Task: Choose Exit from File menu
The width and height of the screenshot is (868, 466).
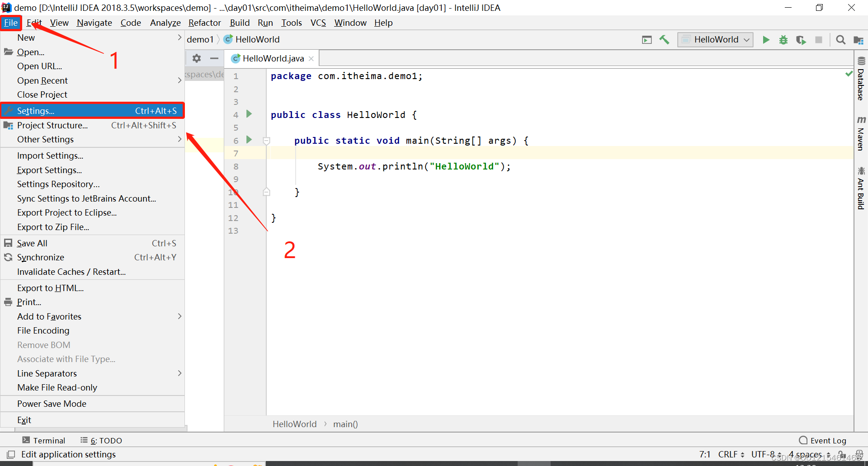Action: (93, 420)
